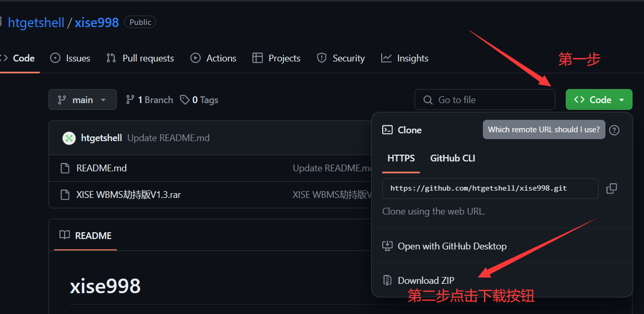Open the Update README.md latest commit message

(168, 138)
